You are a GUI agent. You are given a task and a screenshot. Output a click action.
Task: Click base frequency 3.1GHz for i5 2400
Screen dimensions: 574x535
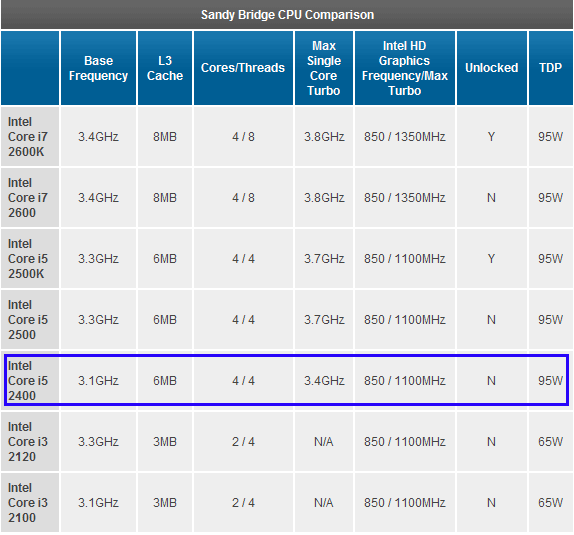pos(98,381)
